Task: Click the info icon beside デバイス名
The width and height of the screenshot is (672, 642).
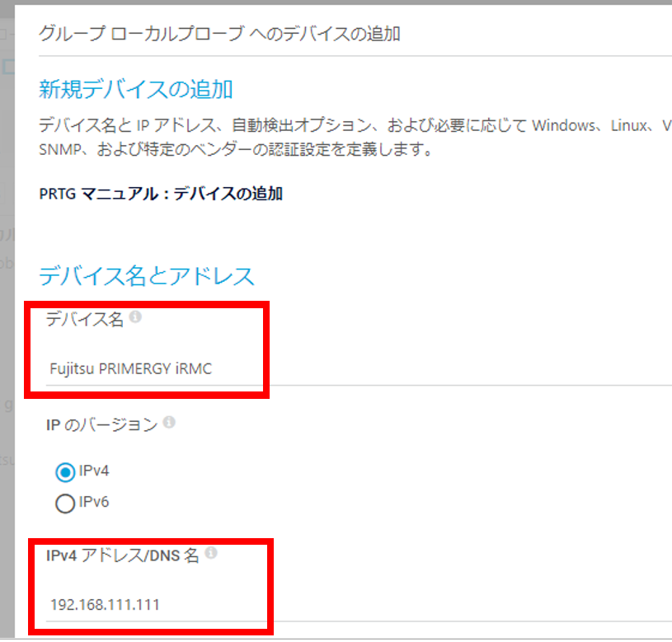Action: [x=135, y=317]
